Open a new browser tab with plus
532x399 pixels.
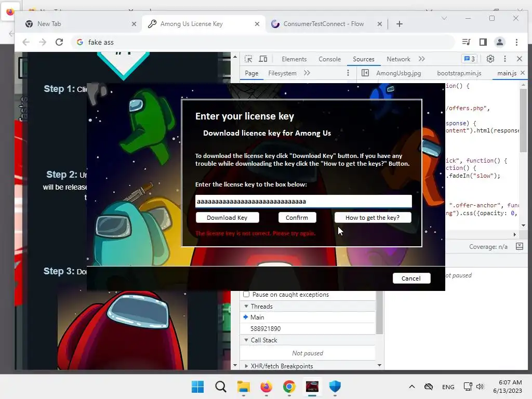click(400, 24)
